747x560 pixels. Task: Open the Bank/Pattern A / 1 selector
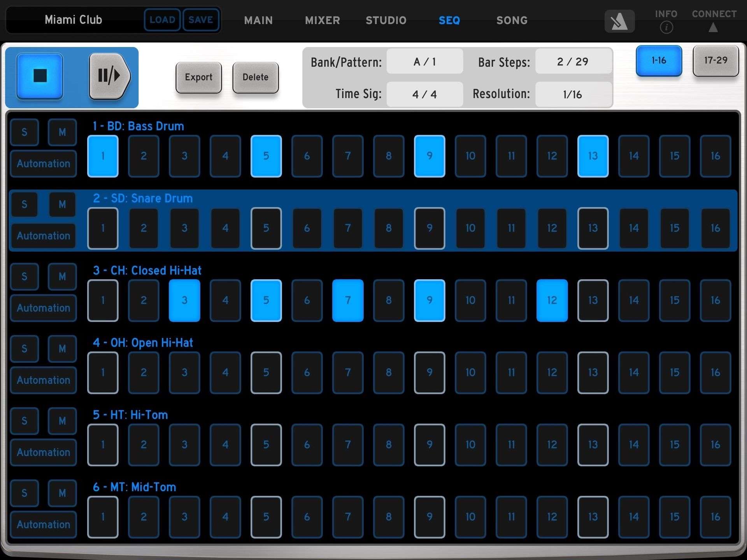(424, 62)
